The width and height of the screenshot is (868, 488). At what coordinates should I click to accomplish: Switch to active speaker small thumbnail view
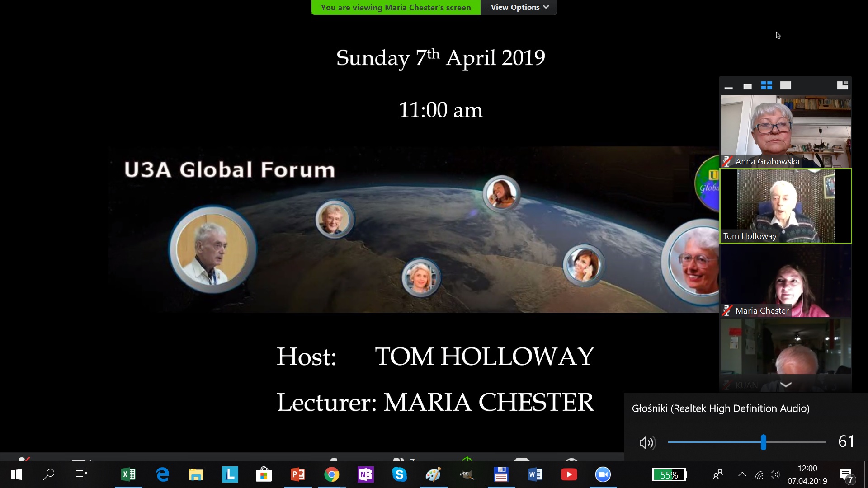coord(747,86)
